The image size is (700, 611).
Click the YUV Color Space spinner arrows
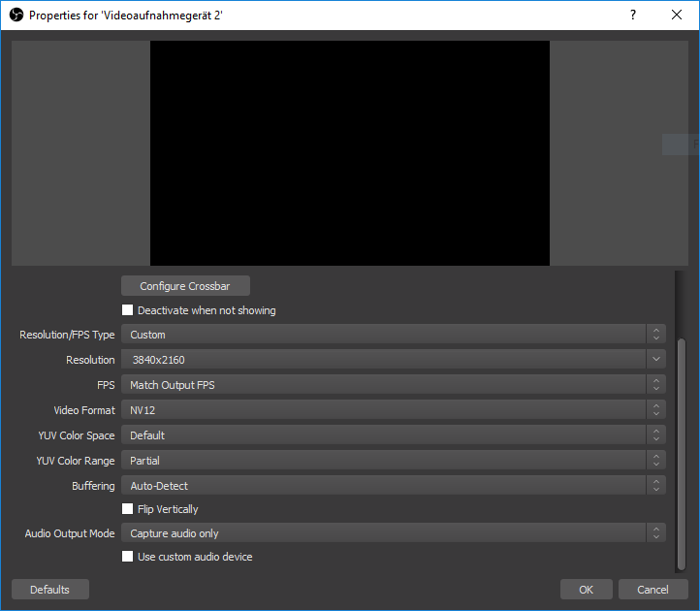pyautogui.click(x=655, y=435)
